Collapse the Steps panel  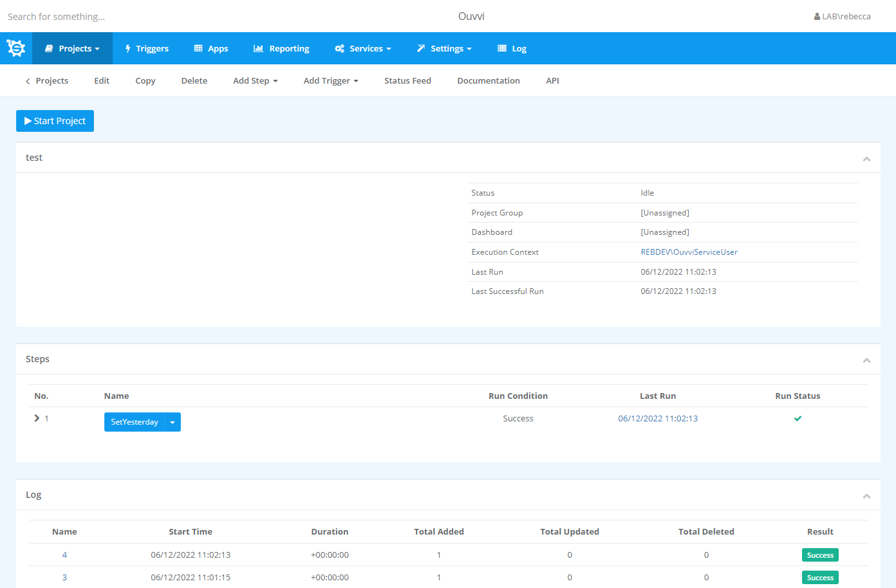[x=866, y=360]
